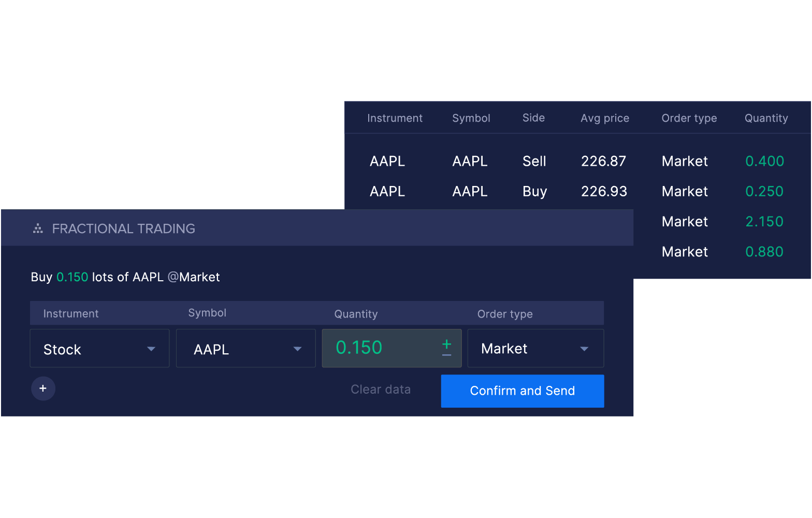
Task: Open the Market order type dropdown
Action: pos(535,349)
